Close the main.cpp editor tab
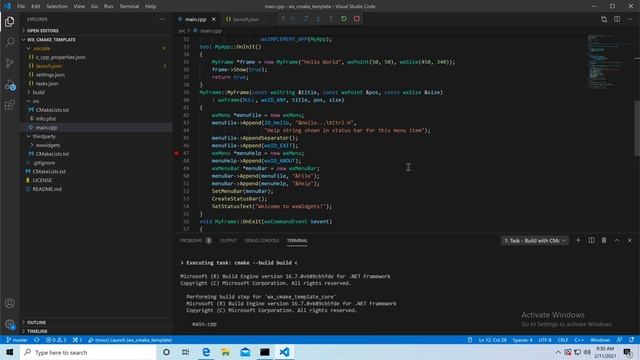Image resolution: width=640 pixels, height=360 pixels. (213, 19)
